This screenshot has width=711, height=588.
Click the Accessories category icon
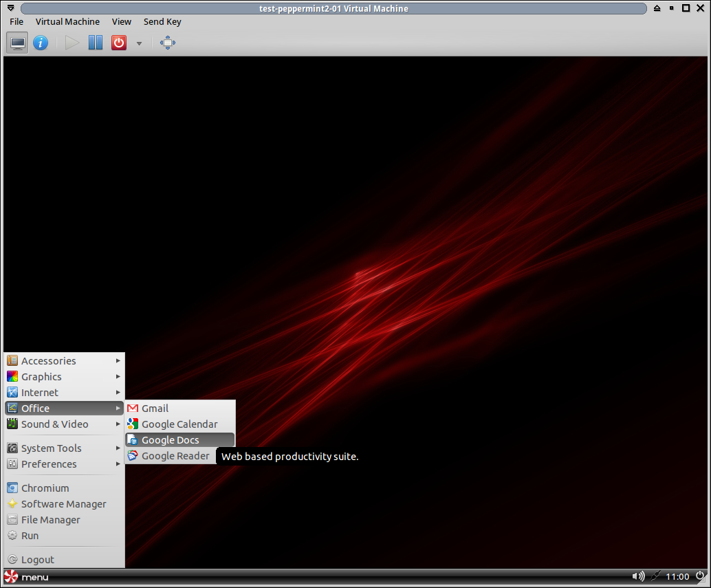pos(12,361)
